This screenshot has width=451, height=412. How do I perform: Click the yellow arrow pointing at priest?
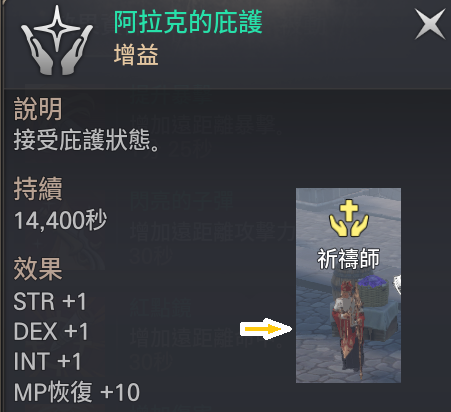266,329
